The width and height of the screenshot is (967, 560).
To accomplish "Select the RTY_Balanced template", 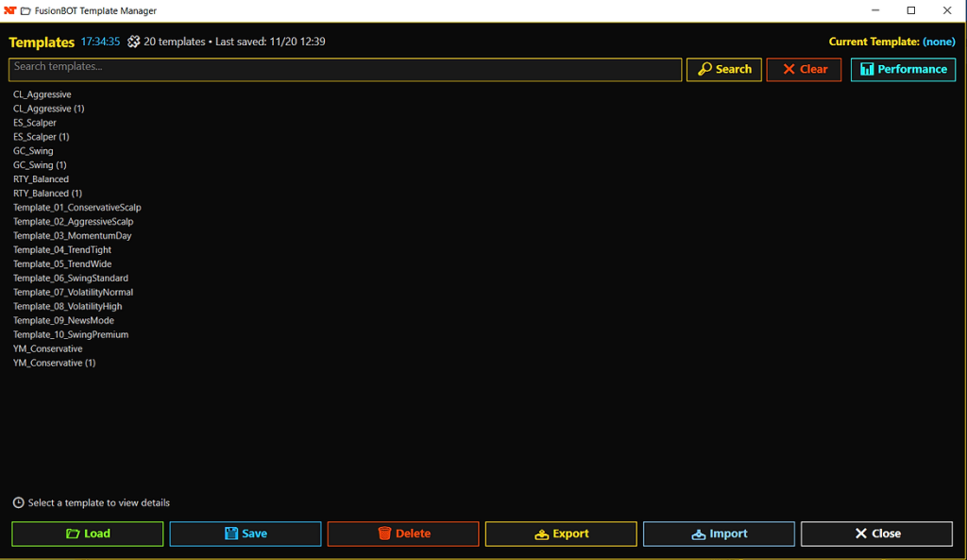I will coord(41,179).
